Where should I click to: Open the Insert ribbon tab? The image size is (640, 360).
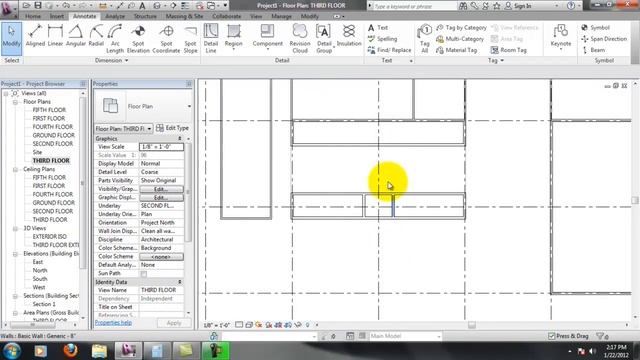[57, 16]
